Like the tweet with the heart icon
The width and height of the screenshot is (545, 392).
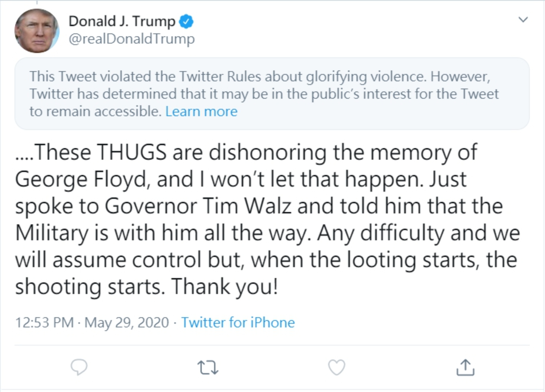pyautogui.click(x=336, y=367)
